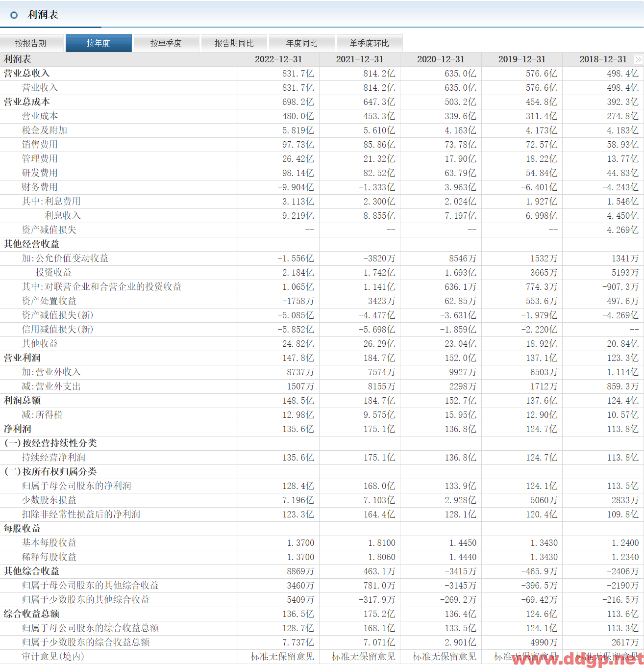Click the 税金及附加 row label
Screen dimensions: 644x668
45,130
